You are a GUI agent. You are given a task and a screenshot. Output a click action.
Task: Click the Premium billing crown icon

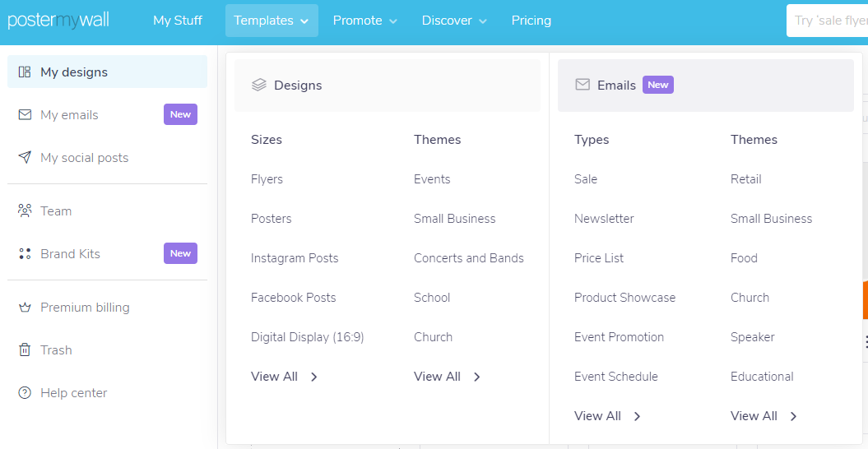[25, 308]
